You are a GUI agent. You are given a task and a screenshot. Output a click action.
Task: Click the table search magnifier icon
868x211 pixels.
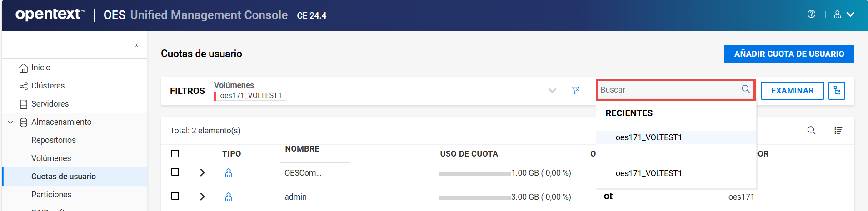click(x=811, y=131)
